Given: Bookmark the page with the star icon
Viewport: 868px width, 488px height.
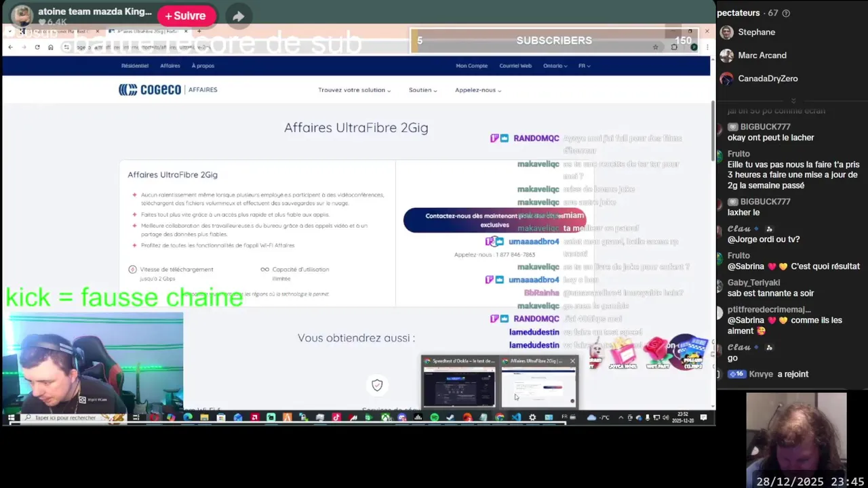Looking at the screenshot, I should [655, 47].
